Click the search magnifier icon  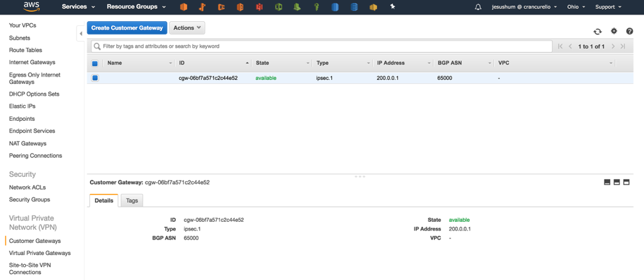(x=97, y=46)
